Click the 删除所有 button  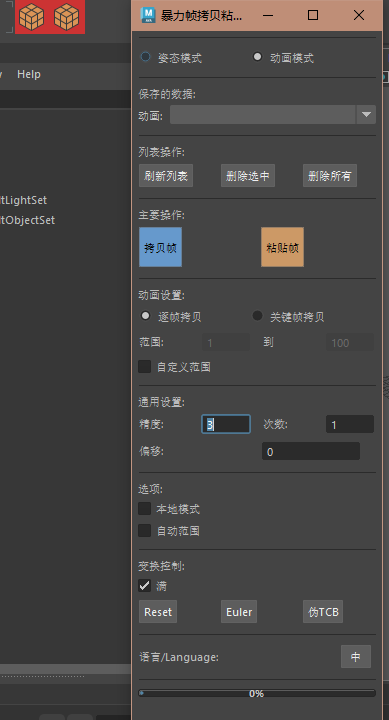coord(330,175)
